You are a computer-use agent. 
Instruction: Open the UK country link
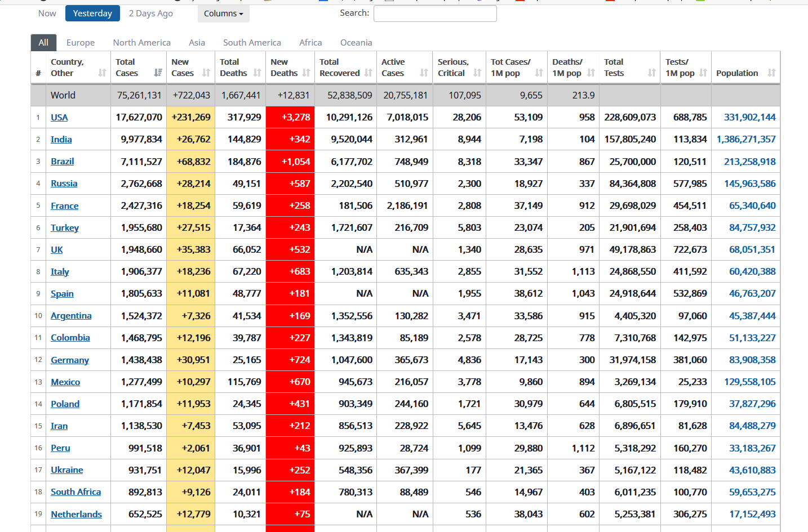pyautogui.click(x=57, y=250)
